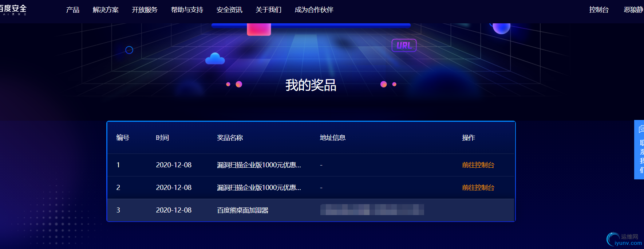Open the 产品 menu
Image resolution: width=644 pixels, height=249 pixels.
73,10
